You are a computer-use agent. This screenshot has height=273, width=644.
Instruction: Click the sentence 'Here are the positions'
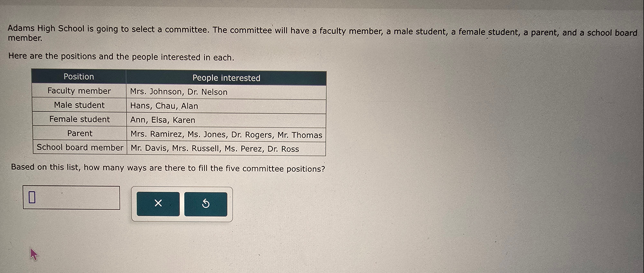121,56
